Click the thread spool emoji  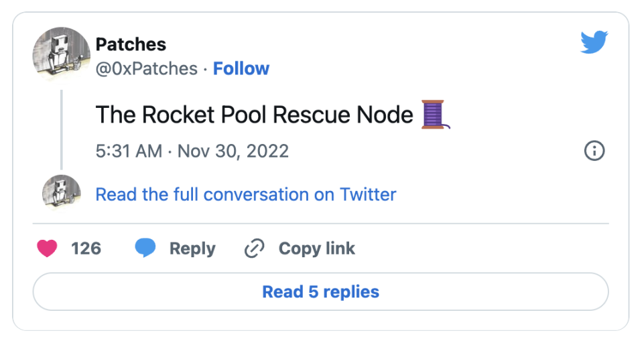[434, 115]
